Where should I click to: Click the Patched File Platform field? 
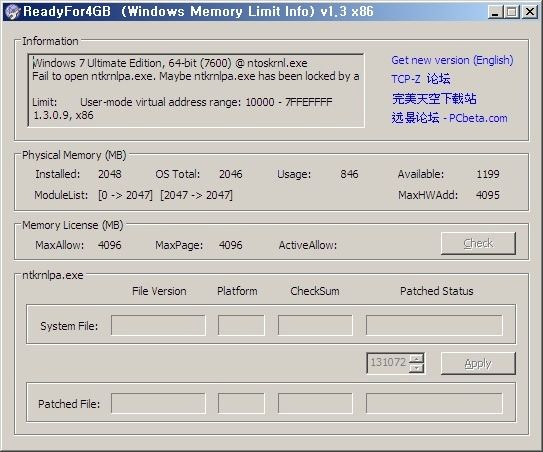tap(241, 403)
